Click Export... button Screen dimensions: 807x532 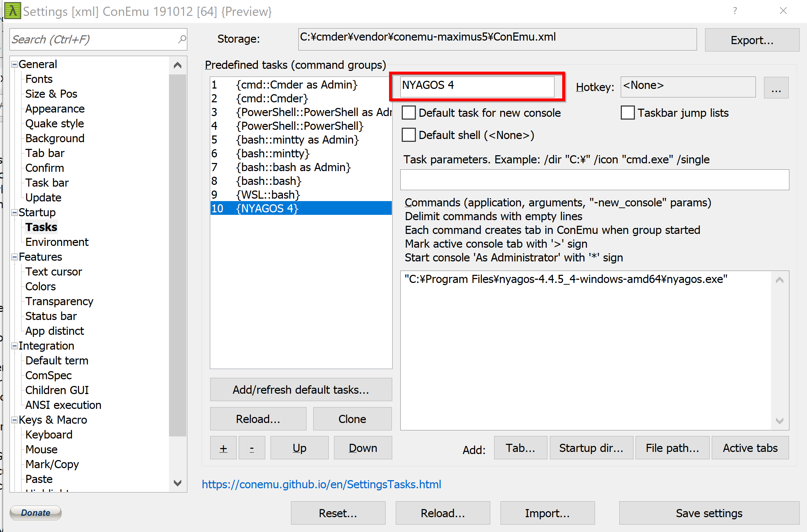(752, 40)
